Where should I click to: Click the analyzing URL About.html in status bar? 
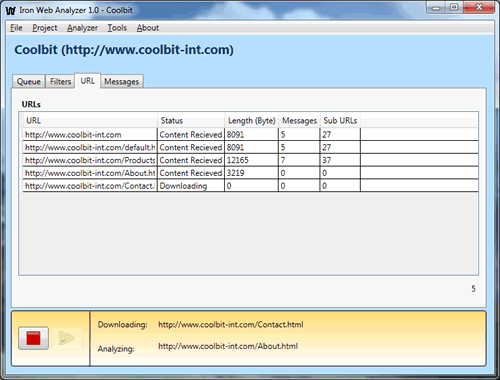(x=228, y=346)
